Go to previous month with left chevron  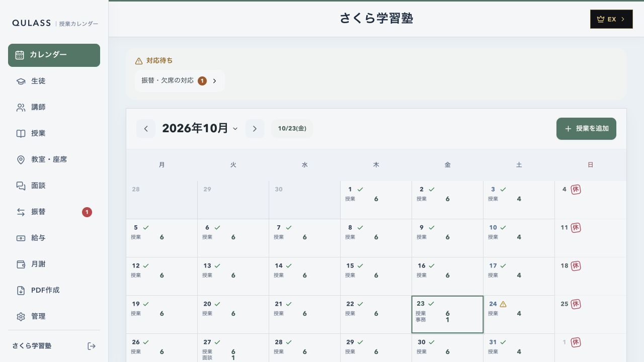(146, 129)
